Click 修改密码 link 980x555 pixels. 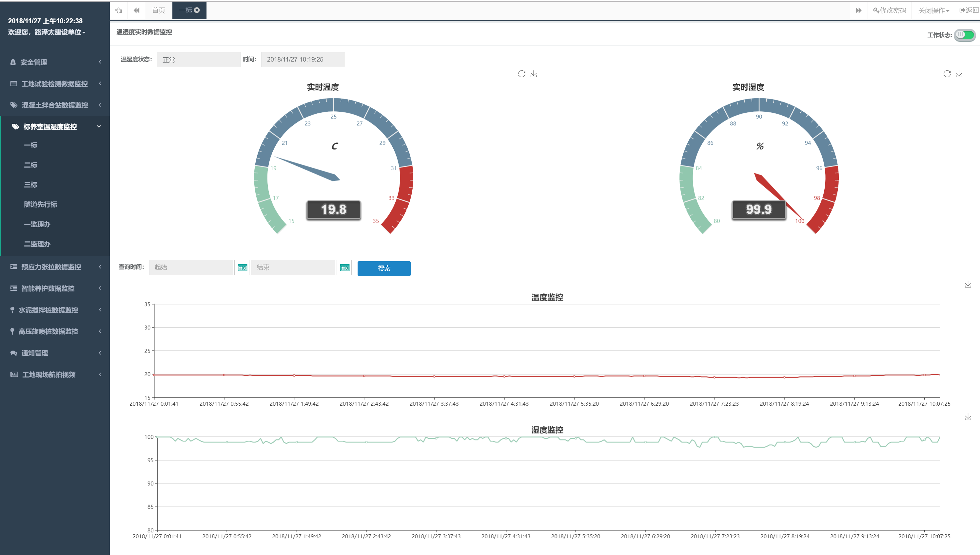[x=890, y=10]
